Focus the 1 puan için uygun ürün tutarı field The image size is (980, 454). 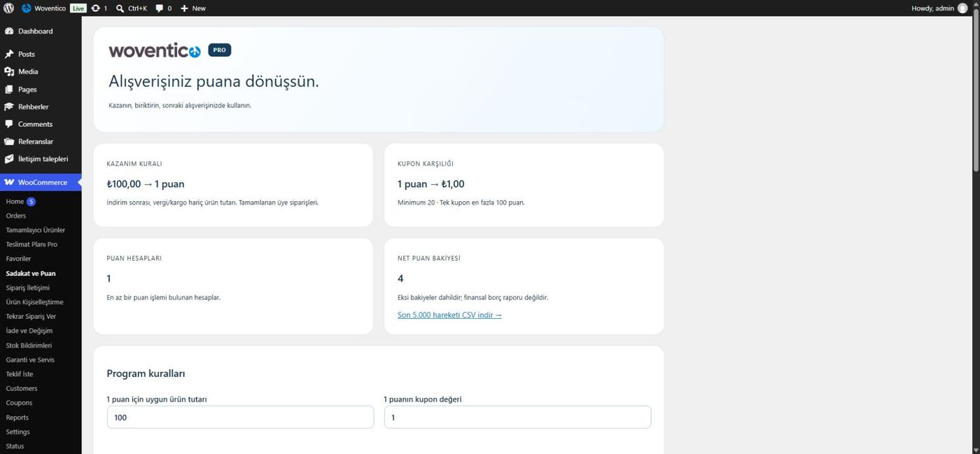240,417
